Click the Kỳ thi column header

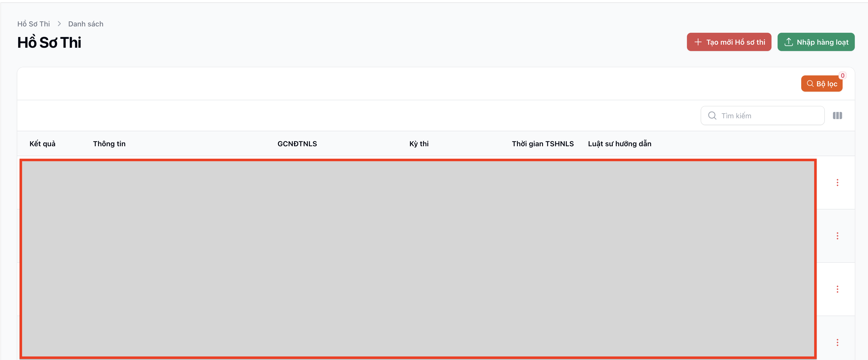pyautogui.click(x=419, y=144)
